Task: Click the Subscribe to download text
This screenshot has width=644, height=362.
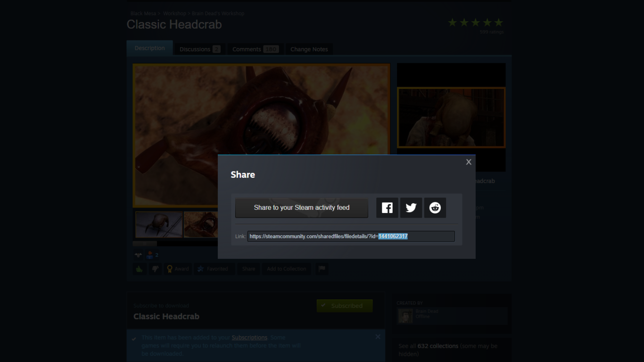Action: [x=161, y=305]
